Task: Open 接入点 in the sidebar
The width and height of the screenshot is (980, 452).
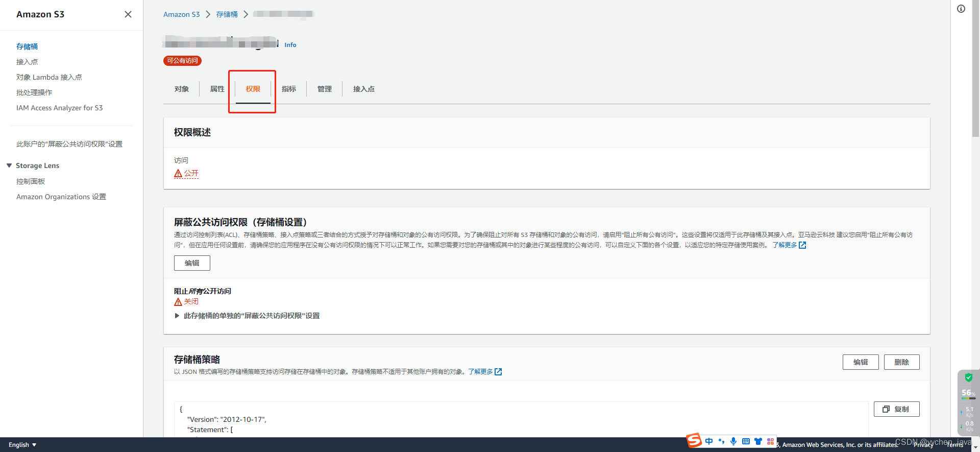Action: click(27, 62)
